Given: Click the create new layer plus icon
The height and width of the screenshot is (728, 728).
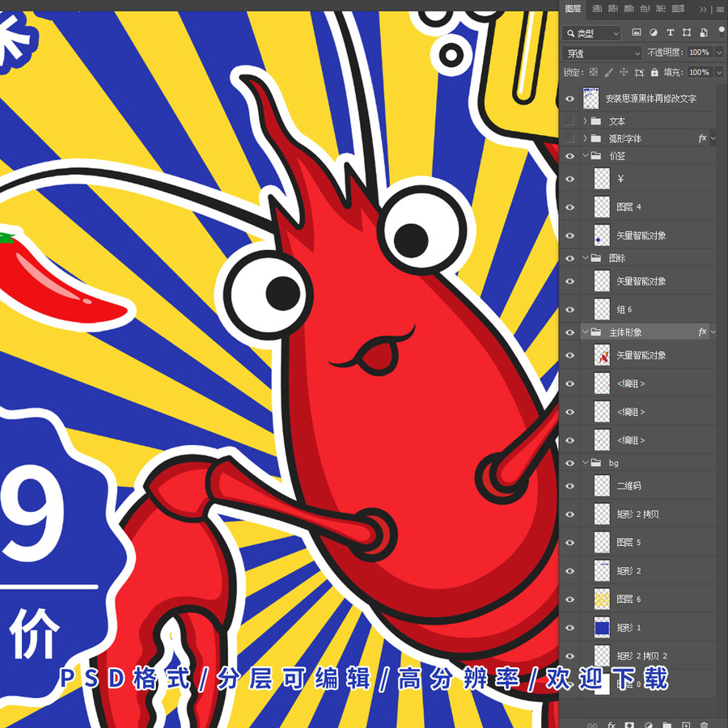Looking at the screenshot, I should (x=686, y=724).
